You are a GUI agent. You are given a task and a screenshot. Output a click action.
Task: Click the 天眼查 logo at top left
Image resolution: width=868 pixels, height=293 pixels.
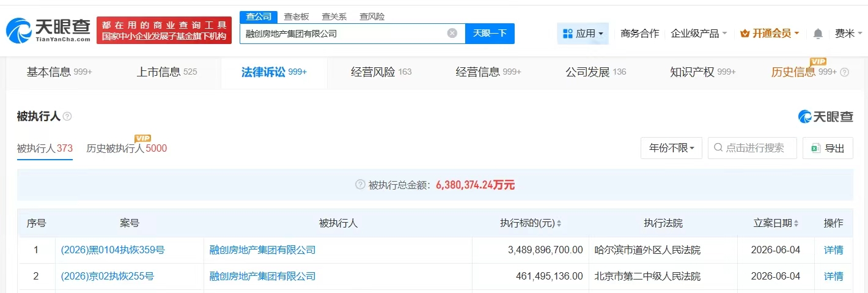click(48, 30)
